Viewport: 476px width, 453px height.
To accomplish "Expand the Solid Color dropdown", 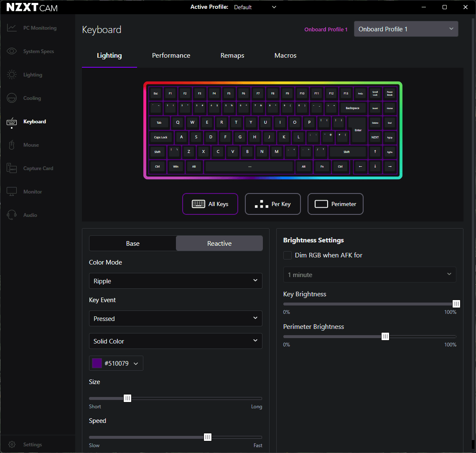I will pyautogui.click(x=176, y=341).
